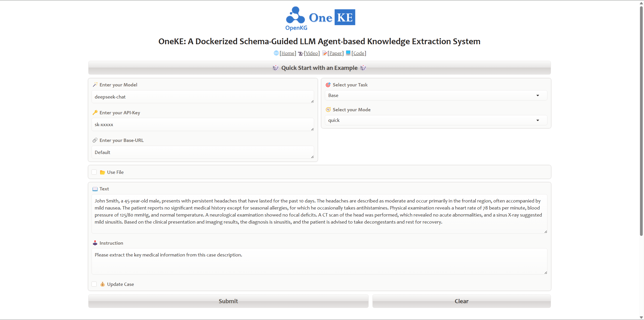Screen dimensions: 644x320
Task: Open the Select your Task dropdown
Action: click(x=436, y=95)
